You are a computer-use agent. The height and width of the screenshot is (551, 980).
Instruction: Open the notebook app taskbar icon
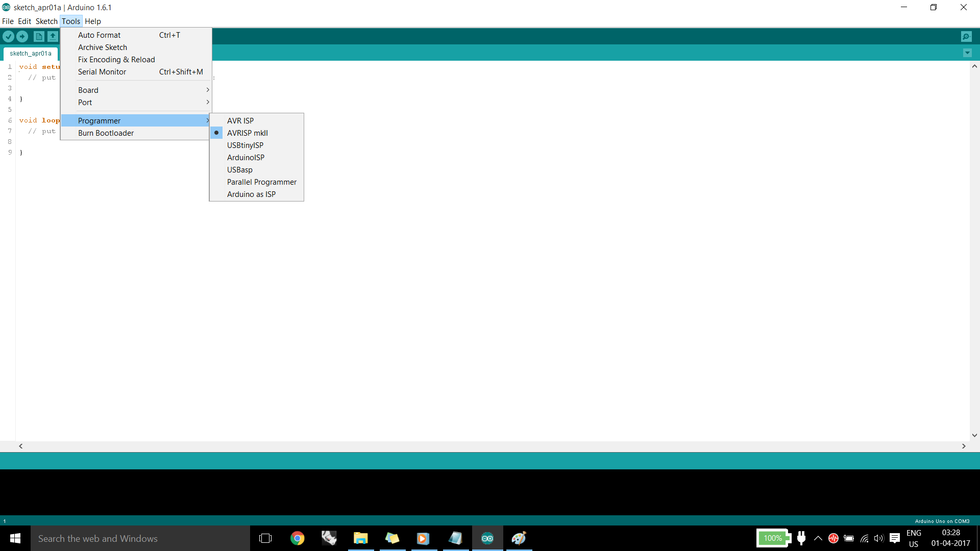point(455,538)
